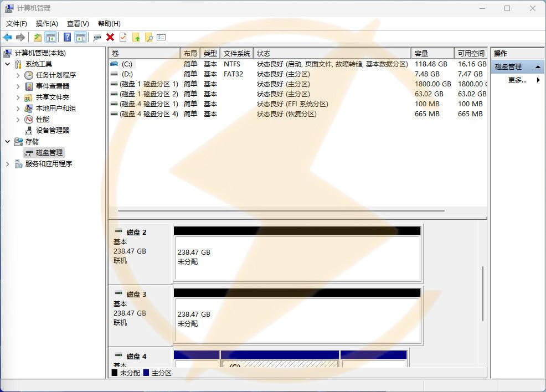Expand the 任务计划程序 node
Image resolution: width=546 pixels, height=392 pixels.
18,75
